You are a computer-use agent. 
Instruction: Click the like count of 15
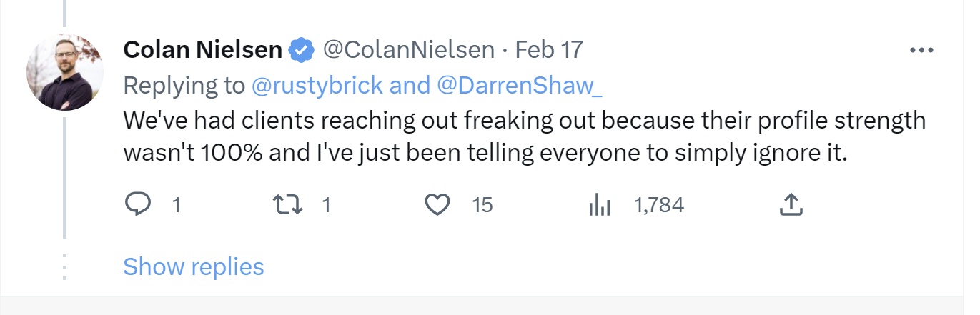482,206
